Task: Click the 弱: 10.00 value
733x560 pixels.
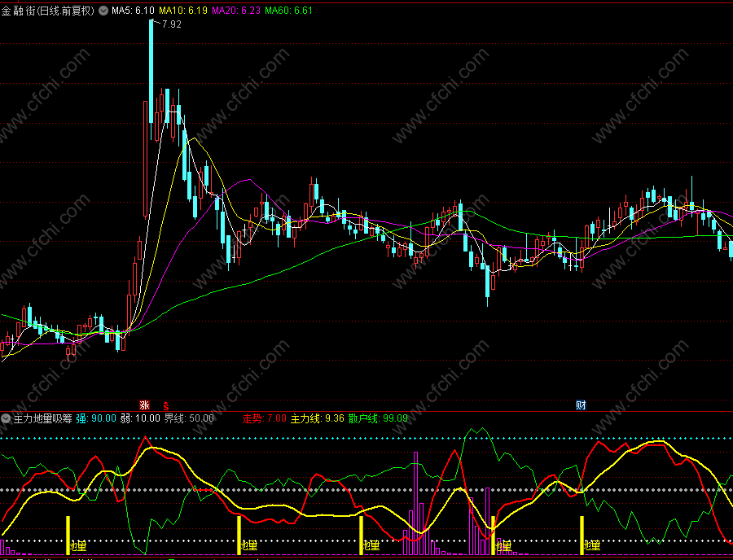Action: [x=140, y=418]
